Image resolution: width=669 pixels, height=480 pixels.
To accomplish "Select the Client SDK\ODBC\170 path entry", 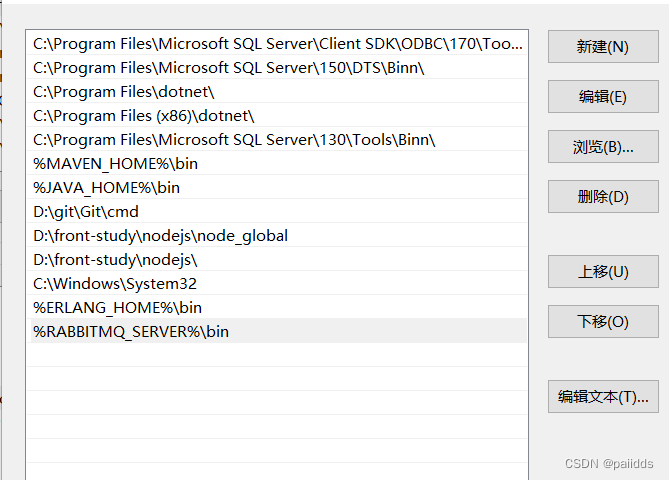I will 264,43.
